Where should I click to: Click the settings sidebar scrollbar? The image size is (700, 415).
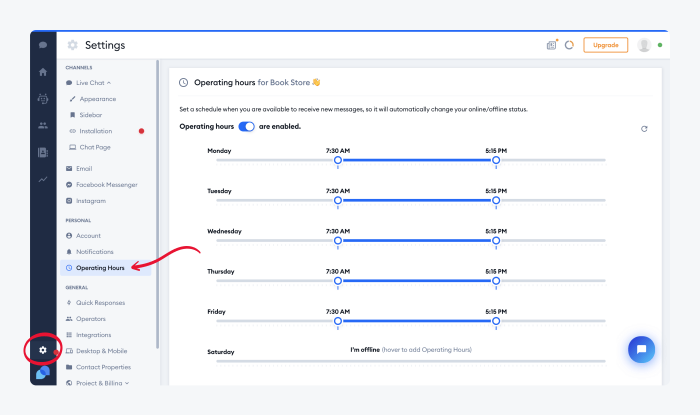click(x=157, y=204)
